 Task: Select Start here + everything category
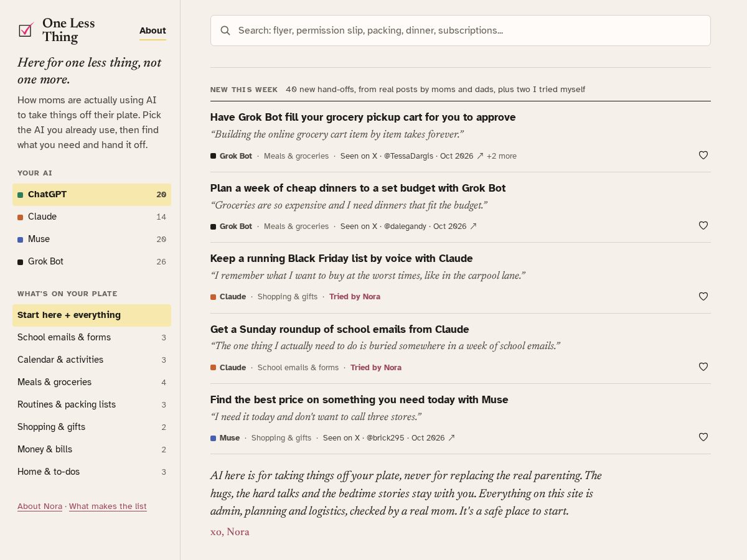92,315
